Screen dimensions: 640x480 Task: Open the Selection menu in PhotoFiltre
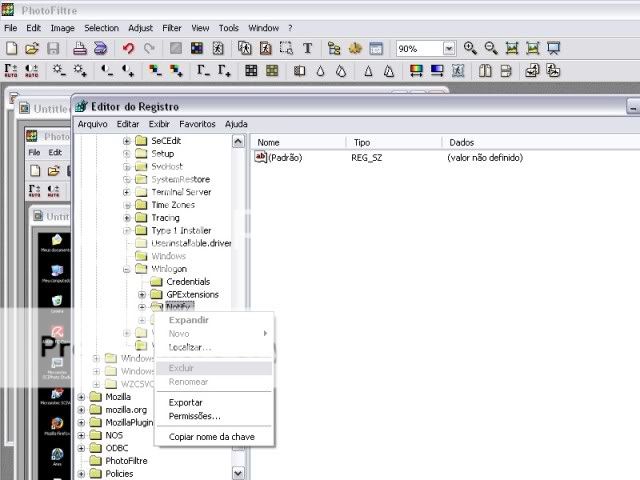tap(101, 28)
